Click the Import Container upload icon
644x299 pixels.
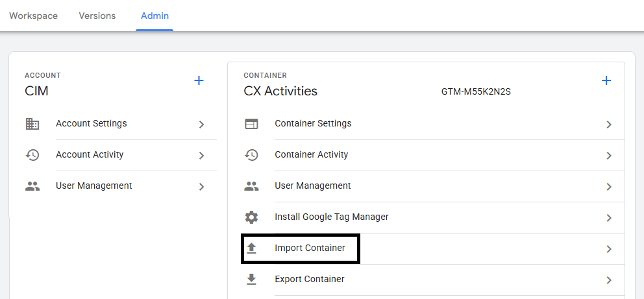(251, 248)
